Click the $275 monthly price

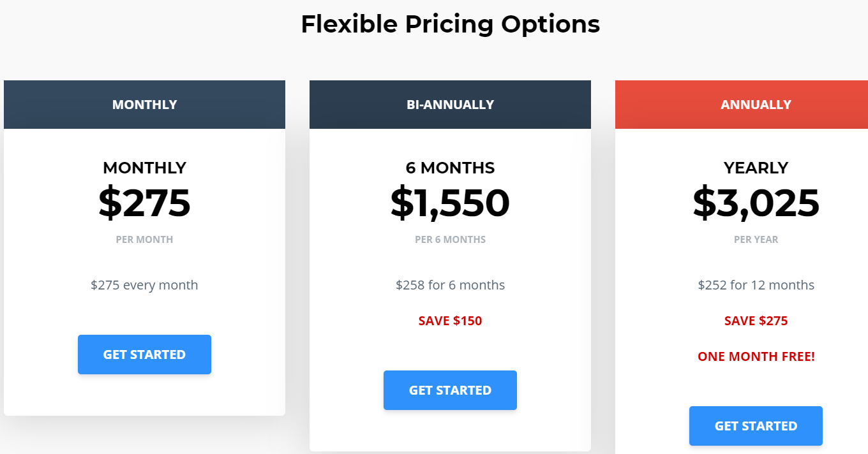(x=144, y=203)
